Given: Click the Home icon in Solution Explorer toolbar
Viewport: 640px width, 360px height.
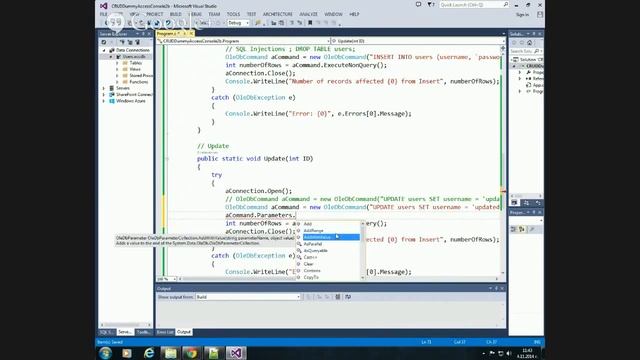Looking at the screenshot, I should pos(530,42).
